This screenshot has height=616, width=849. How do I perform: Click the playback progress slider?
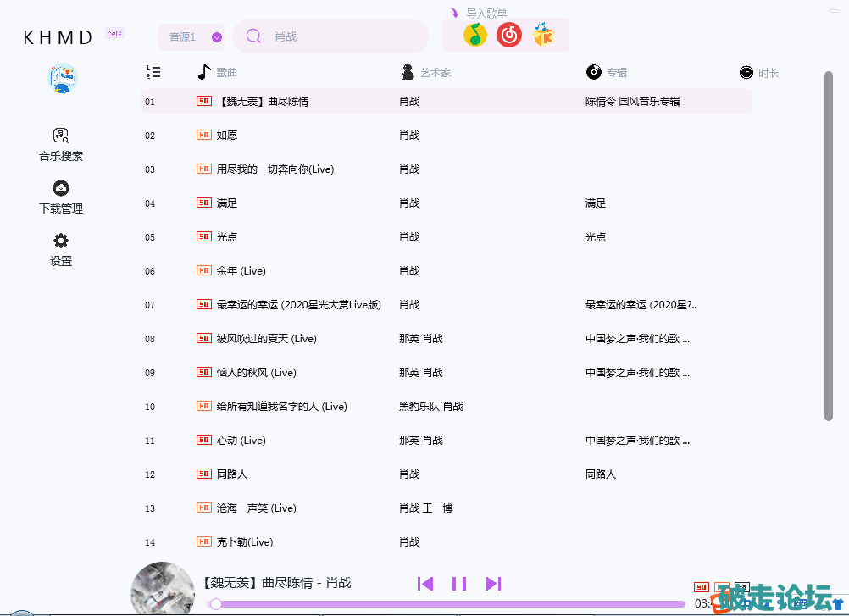pyautogui.click(x=449, y=604)
